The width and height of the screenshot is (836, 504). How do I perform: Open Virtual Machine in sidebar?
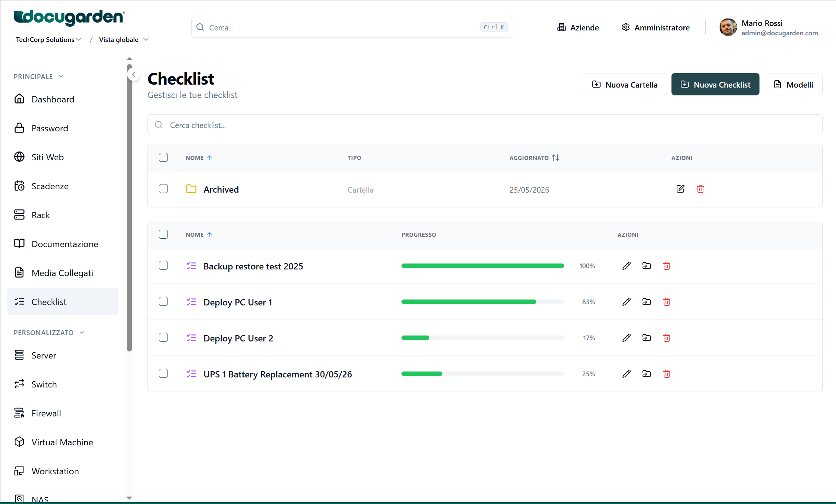pyautogui.click(x=63, y=442)
